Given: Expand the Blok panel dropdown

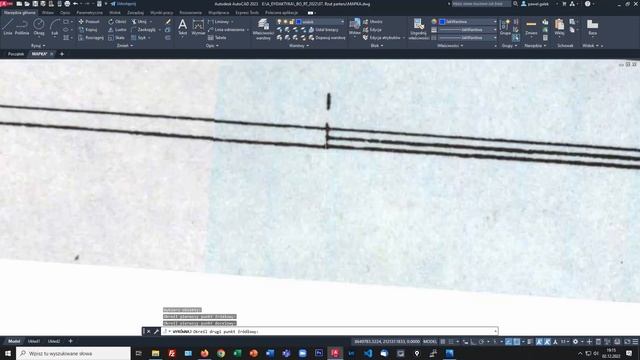Looking at the screenshot, I should pyautogui.click(x=377, y=46).
